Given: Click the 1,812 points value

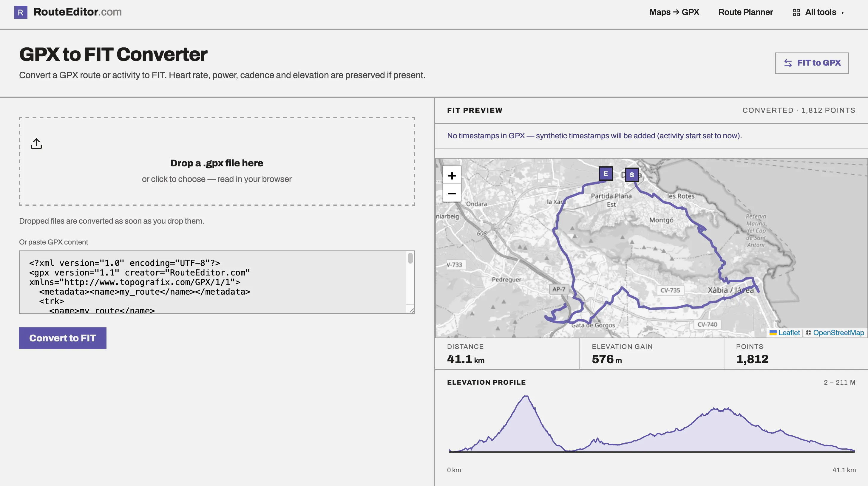Looking at the screenshot, I should [x=752, y=359].
